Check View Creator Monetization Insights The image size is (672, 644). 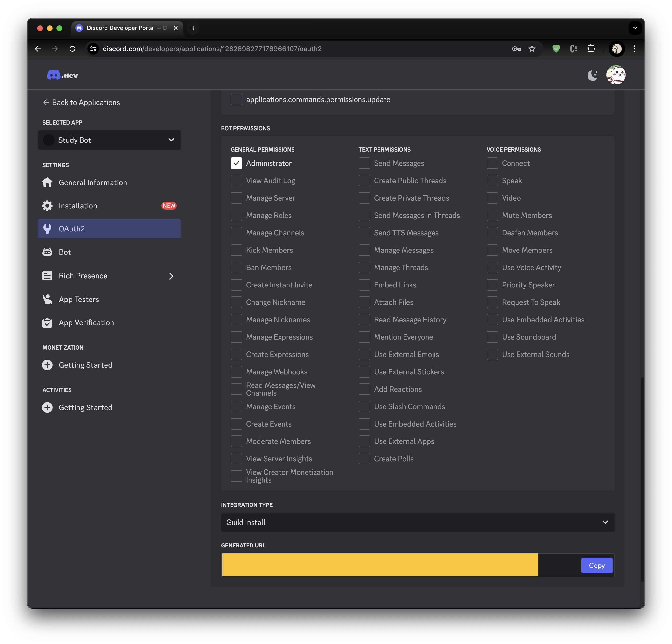(x=237, y=476)
